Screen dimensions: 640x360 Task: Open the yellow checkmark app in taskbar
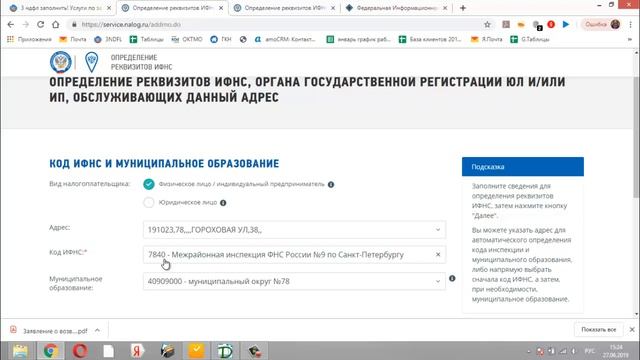(196, 351)
